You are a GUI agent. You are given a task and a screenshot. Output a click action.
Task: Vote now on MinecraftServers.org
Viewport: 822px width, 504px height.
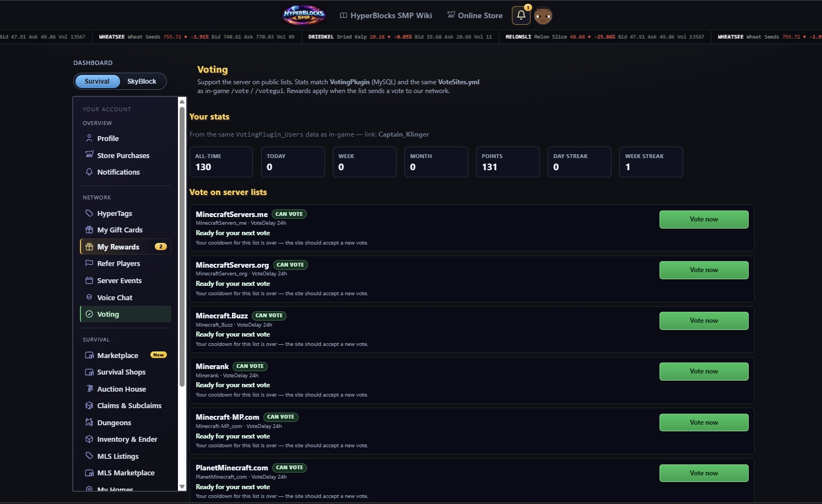point(704,270)
